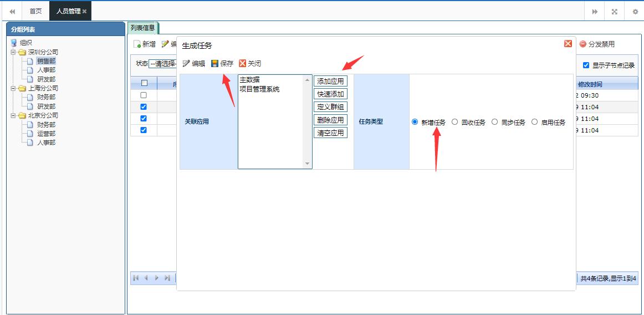Select 销售部 in the group tree
This screenshot has height=315, width=644.
click(46, 61)
